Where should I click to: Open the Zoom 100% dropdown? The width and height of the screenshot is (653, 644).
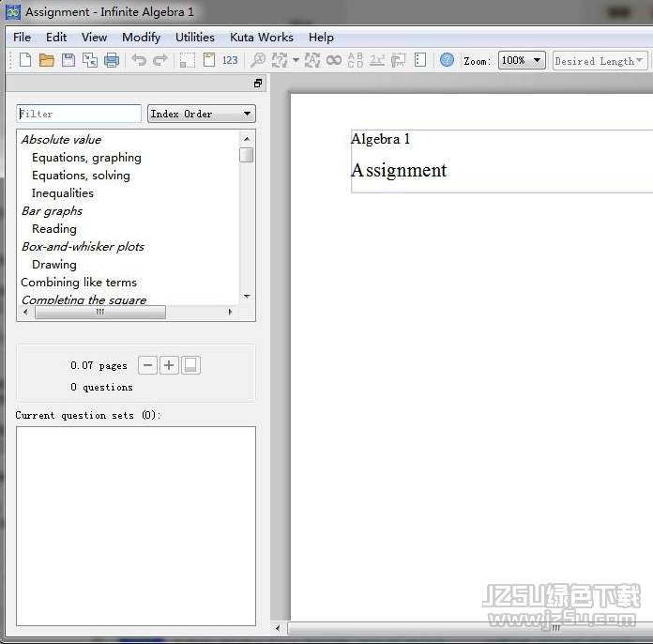point(522,60)
